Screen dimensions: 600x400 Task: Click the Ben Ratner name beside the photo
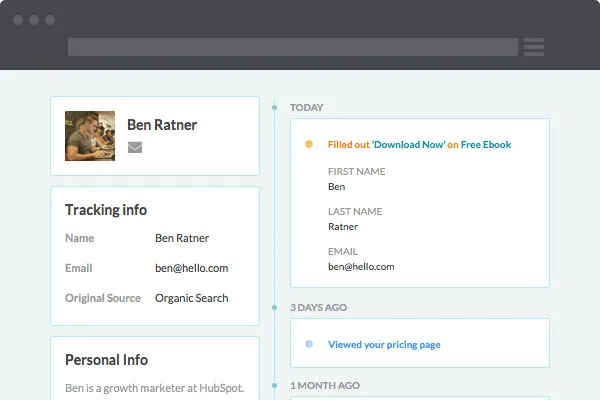[162, 125]
